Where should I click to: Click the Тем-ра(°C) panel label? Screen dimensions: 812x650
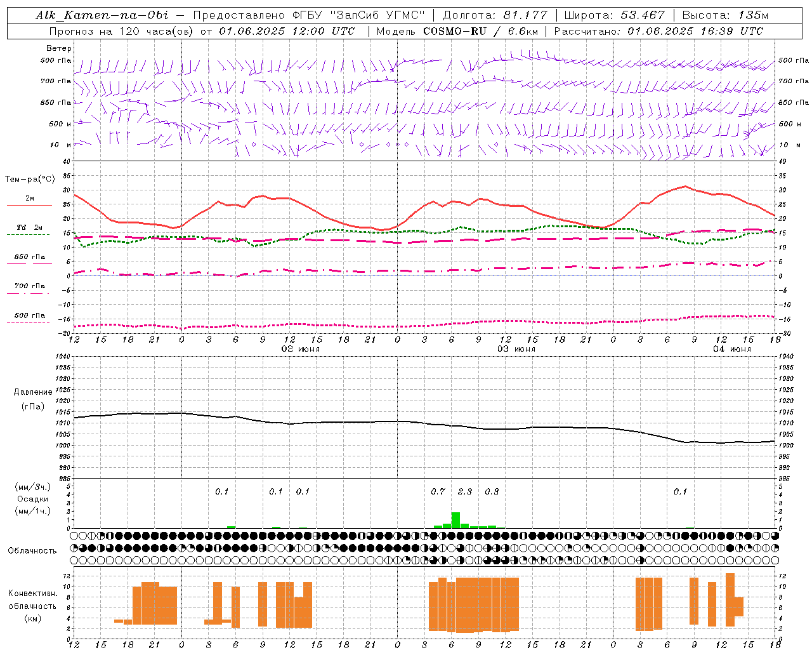click(30, 180)
